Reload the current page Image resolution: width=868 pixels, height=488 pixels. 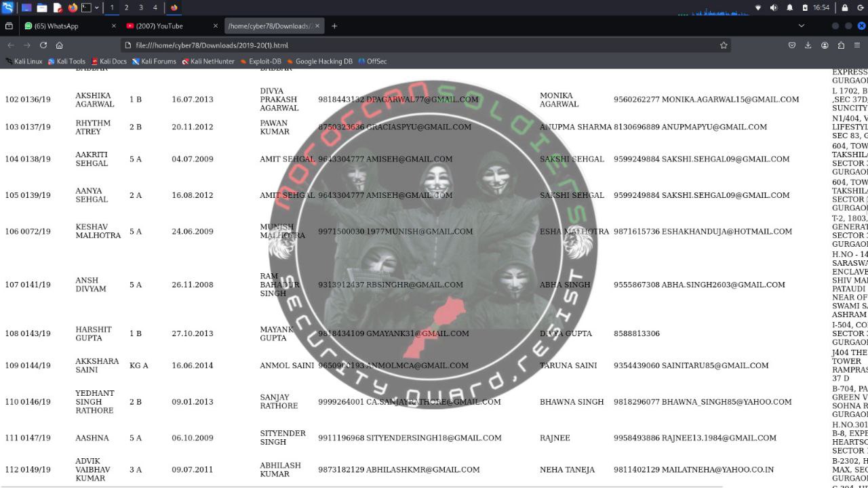tap(43, 45)
